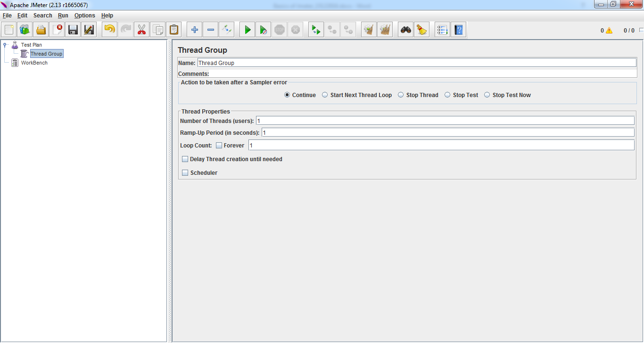Click the Comments input field
644x343 pixels.
(423, 73)
